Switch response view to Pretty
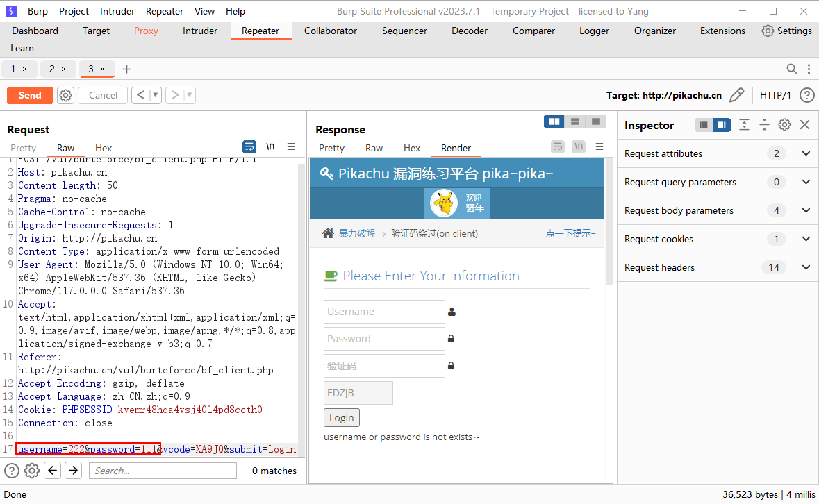Screen dimensions: 819x504 point(331,148)
